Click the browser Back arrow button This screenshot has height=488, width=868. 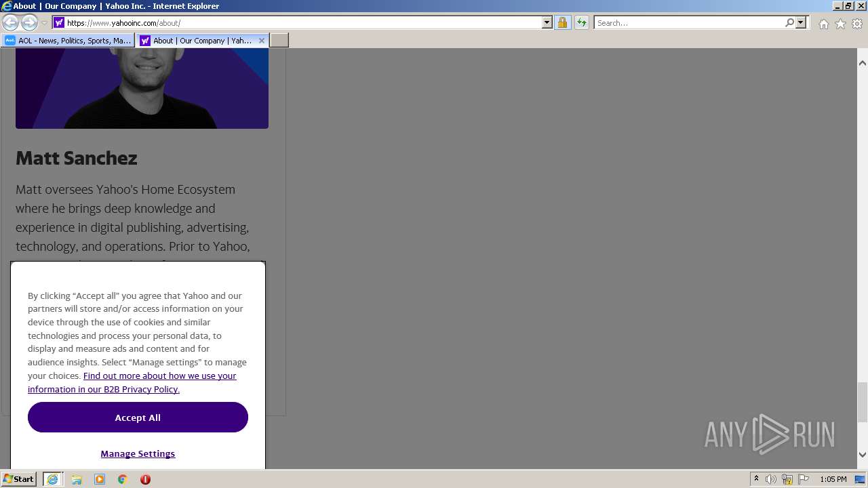[10, 22]
